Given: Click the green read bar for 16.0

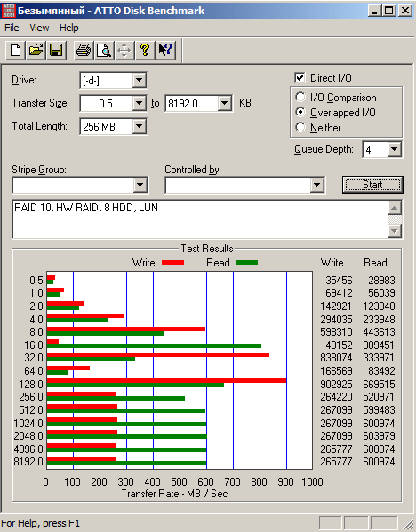Looking at the screenshot, I should [154, 346].
